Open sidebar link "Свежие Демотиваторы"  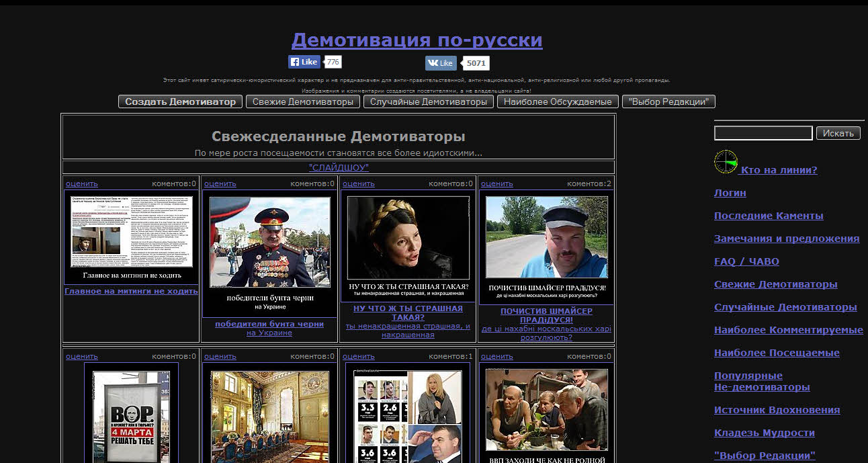click(x=775, y=284)
